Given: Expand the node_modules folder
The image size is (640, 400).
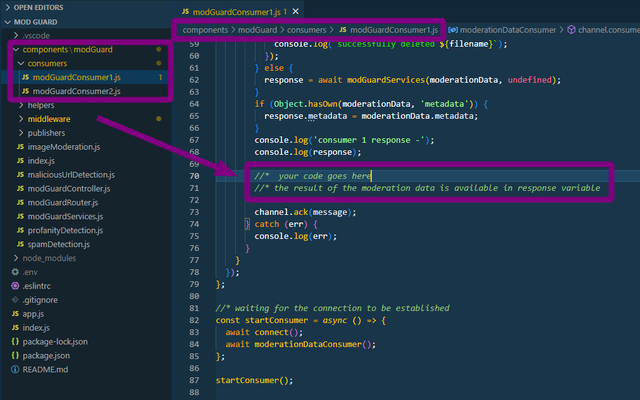Looking at the screenshot, I should [44, 258].
